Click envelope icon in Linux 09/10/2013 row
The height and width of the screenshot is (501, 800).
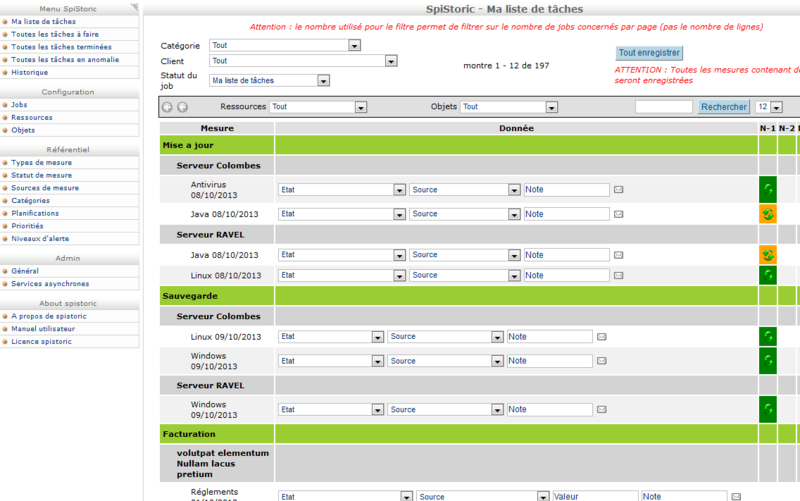[602, 337]
